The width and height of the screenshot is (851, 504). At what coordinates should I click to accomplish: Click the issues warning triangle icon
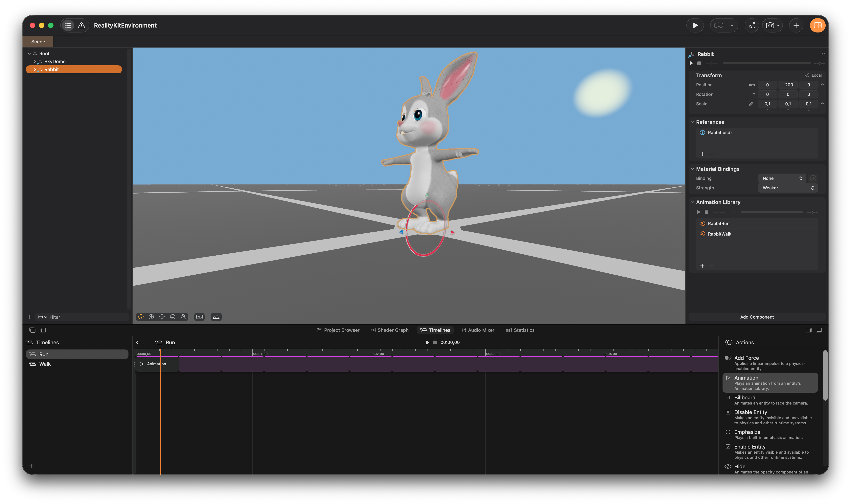pos(81,26)
